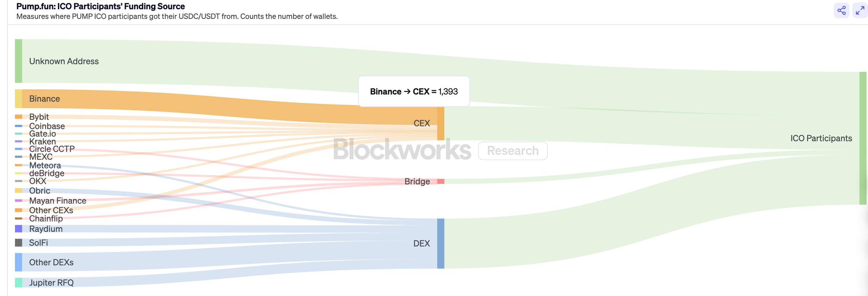
Task: Click the Binance to CEX tooltip
Action: [x=414, y=92]
